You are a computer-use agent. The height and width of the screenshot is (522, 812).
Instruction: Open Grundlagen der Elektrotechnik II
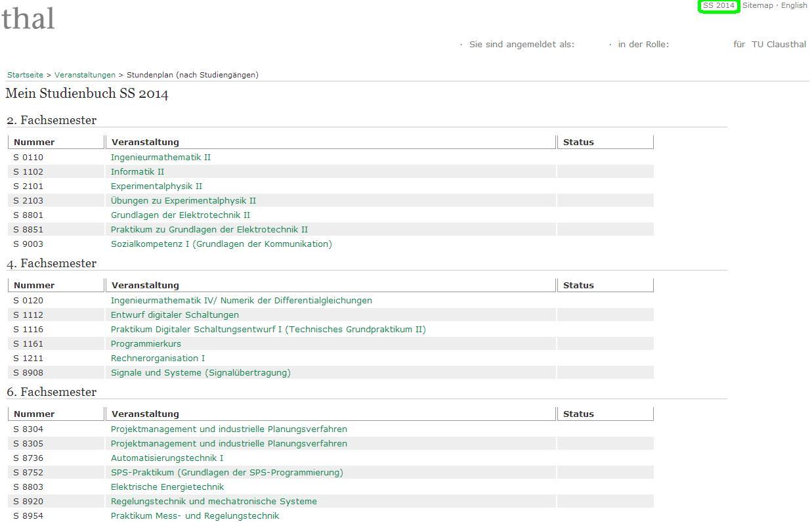(181, 215)
